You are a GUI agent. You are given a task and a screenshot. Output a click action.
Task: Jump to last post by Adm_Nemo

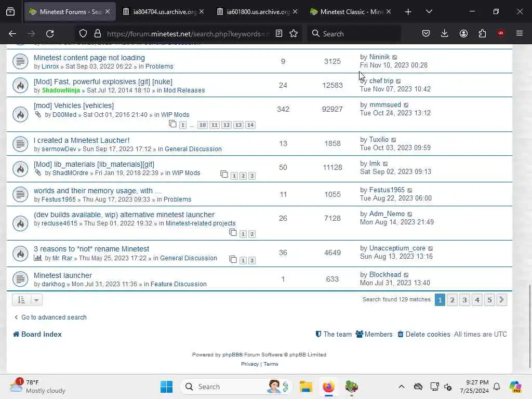(x=410, y=215)
